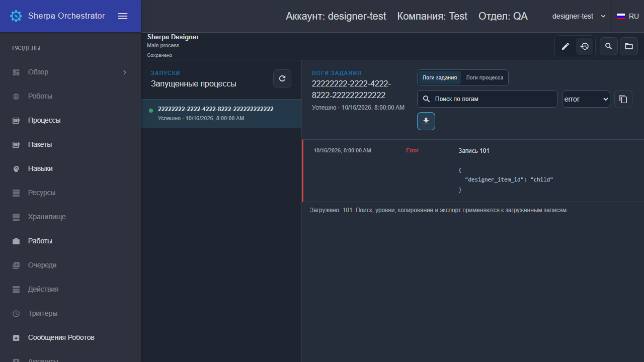
Task: Open the run history clock icon
Action: (x=585, y=46)
